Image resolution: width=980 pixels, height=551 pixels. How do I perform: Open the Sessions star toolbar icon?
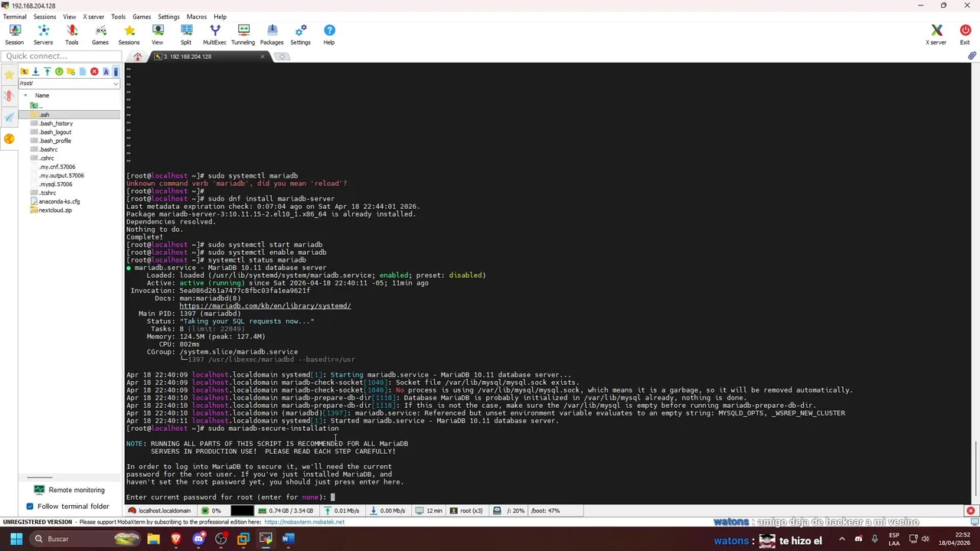coord(129,34)
